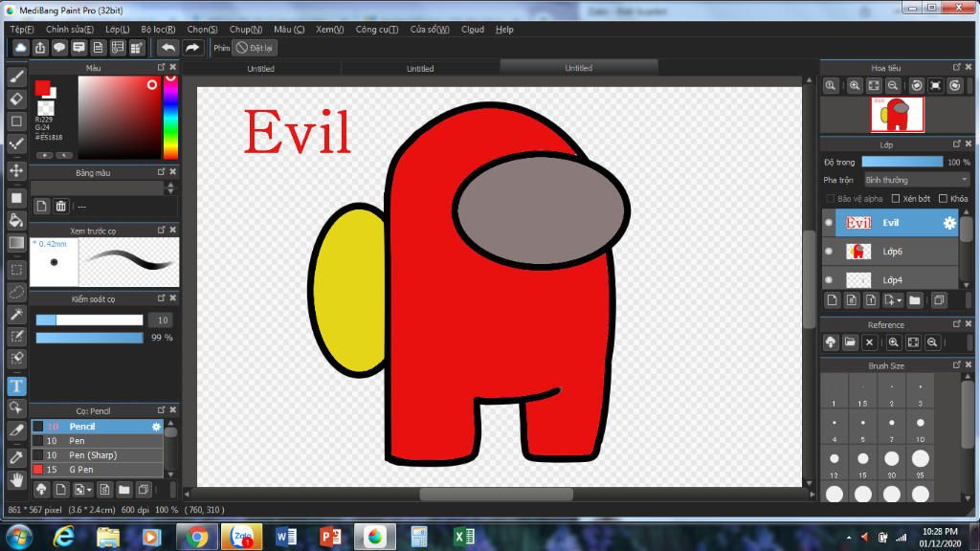Open Evil layer settings gear
Screen dimensions: 980x551
[949, 223]
